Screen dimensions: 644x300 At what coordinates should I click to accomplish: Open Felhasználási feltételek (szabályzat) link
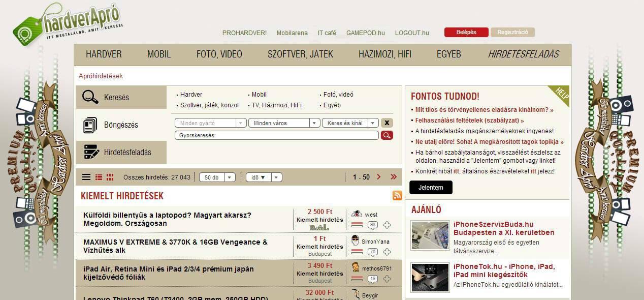tap(470, 121)
